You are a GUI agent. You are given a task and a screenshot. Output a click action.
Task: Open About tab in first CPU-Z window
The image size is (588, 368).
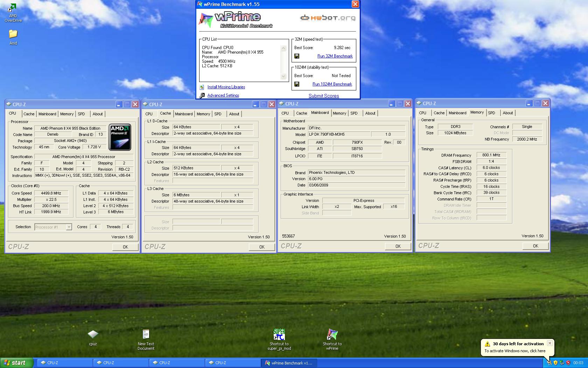pos(98,114)
